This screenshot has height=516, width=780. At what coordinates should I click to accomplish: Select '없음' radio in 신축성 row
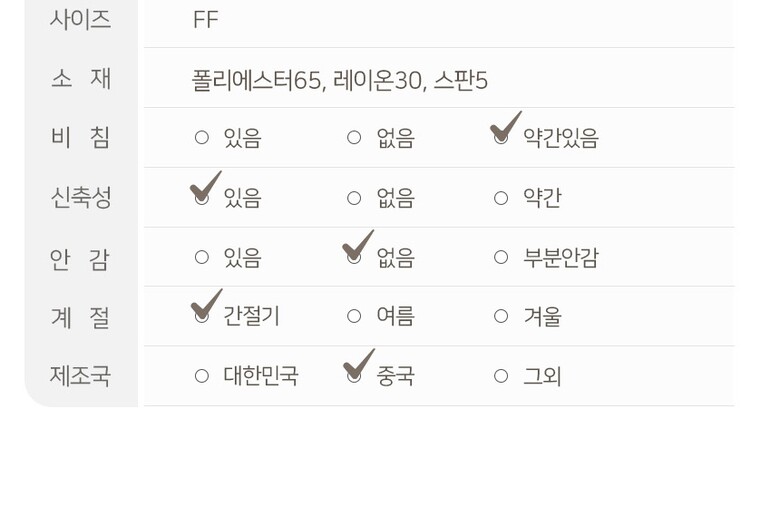354,198
